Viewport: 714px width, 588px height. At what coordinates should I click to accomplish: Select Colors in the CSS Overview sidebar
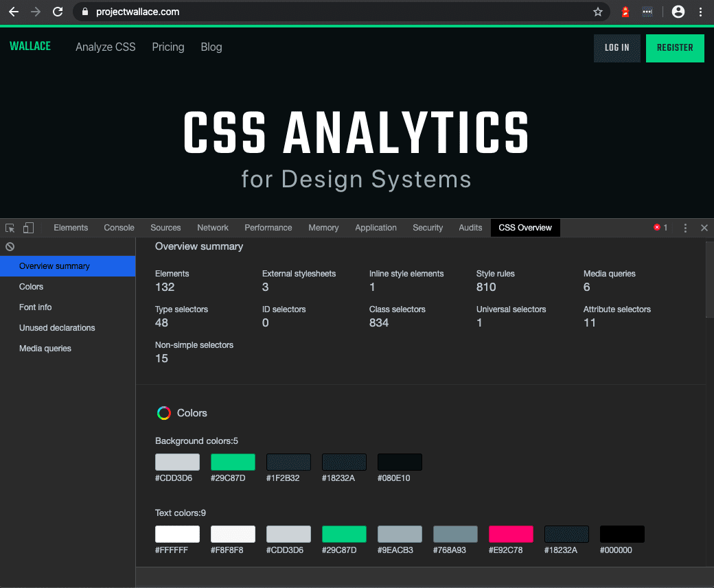click(32, 286)
